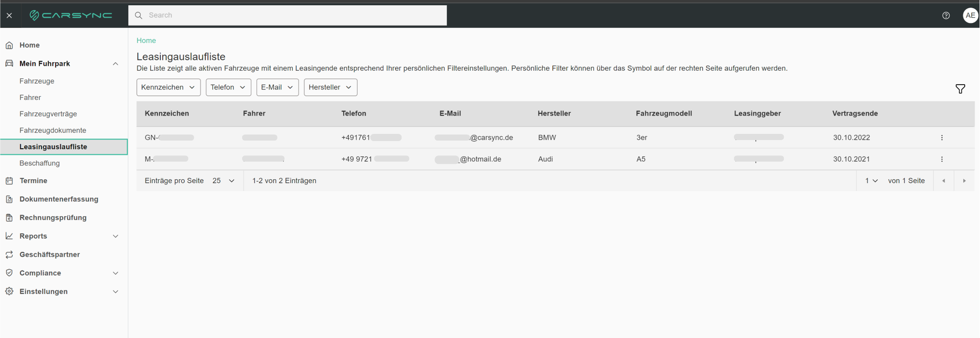Screen dimensions: 980x338
Task: Open the Telefon filter dropdown
Action: coord(228,87)
